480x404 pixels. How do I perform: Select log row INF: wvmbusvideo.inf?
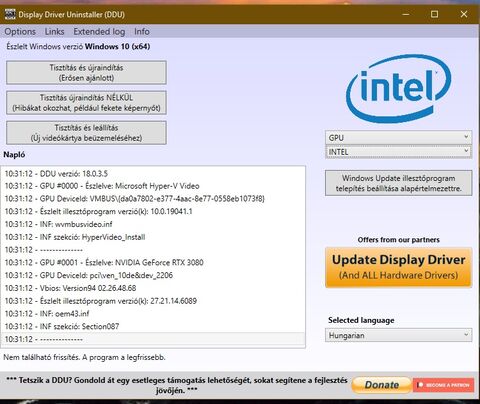153,224
